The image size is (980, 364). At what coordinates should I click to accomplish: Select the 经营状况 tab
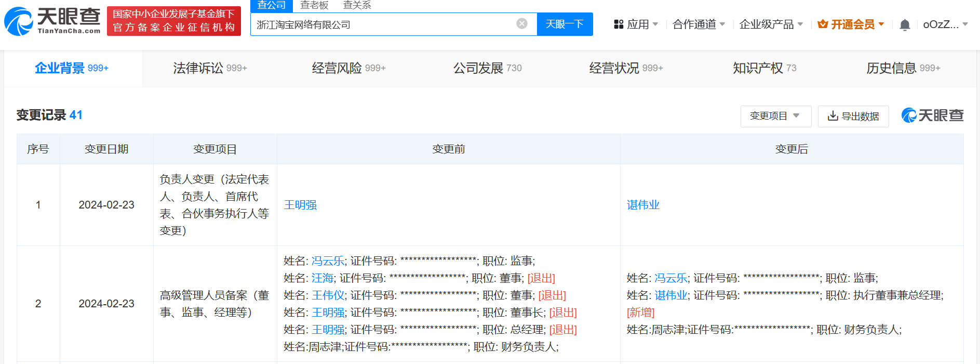[626, 68]
